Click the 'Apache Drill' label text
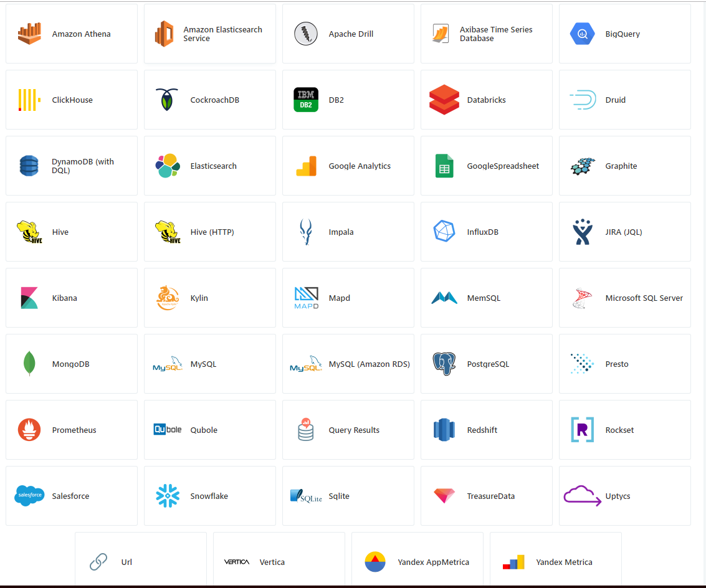 click(x=351, y=34)
